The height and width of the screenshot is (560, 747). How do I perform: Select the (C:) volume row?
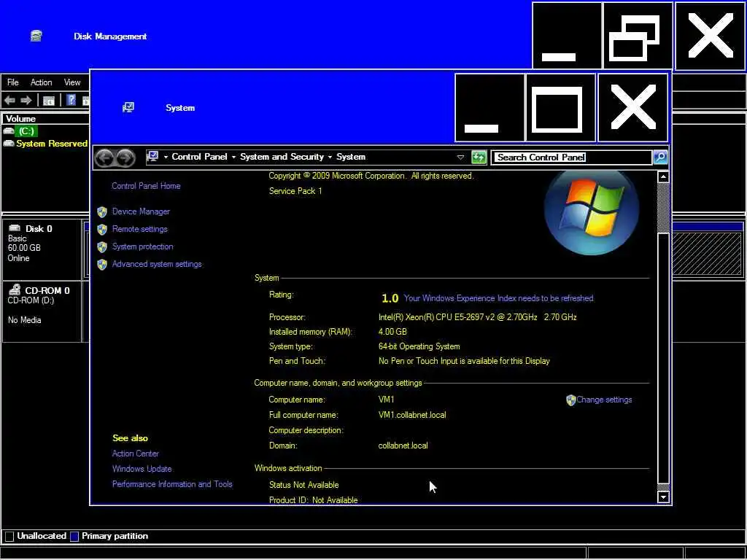click(45, 131)
